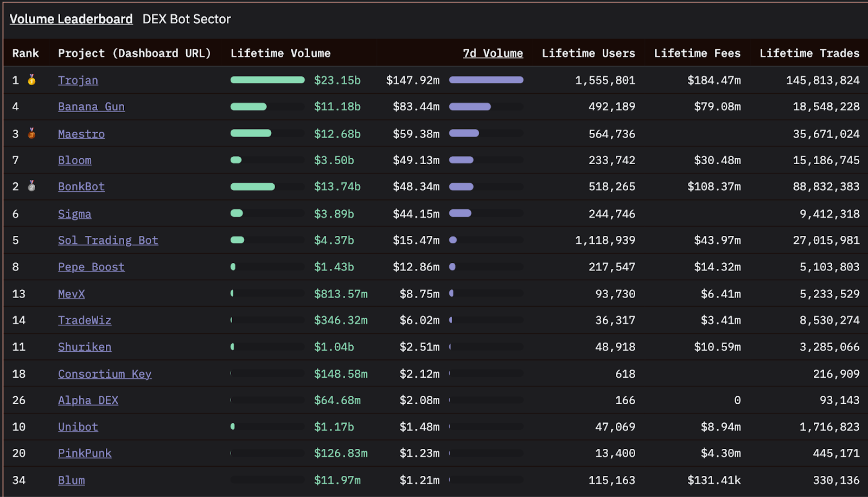The image size is (868, 497).
Task: Select Pepe Boost's 7d volume $12.86m
Action: pyautogui.click(x=416, y=267)
